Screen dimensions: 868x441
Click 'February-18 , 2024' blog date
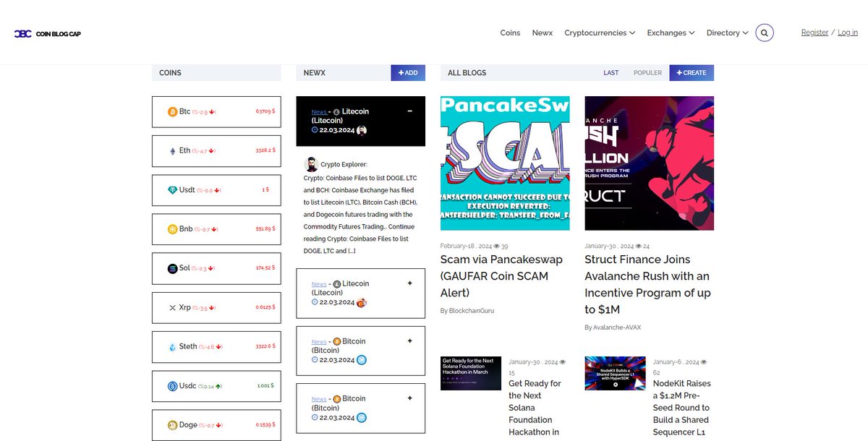click(x=466, y=247)
